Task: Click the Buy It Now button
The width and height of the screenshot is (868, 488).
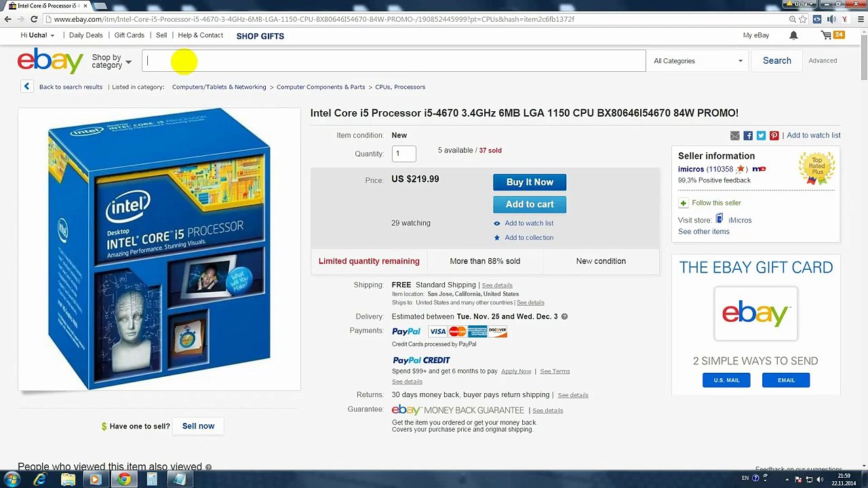Action: tap(530, 182)
